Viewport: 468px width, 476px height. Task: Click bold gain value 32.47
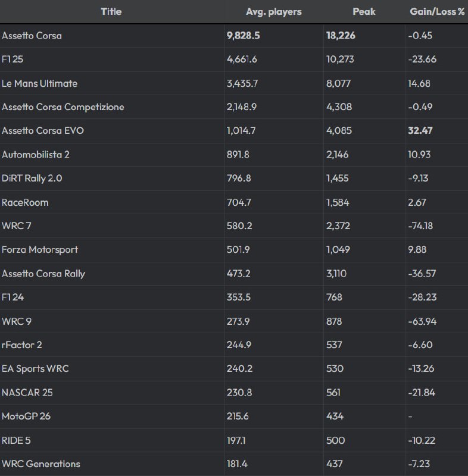tap(420, 130)
